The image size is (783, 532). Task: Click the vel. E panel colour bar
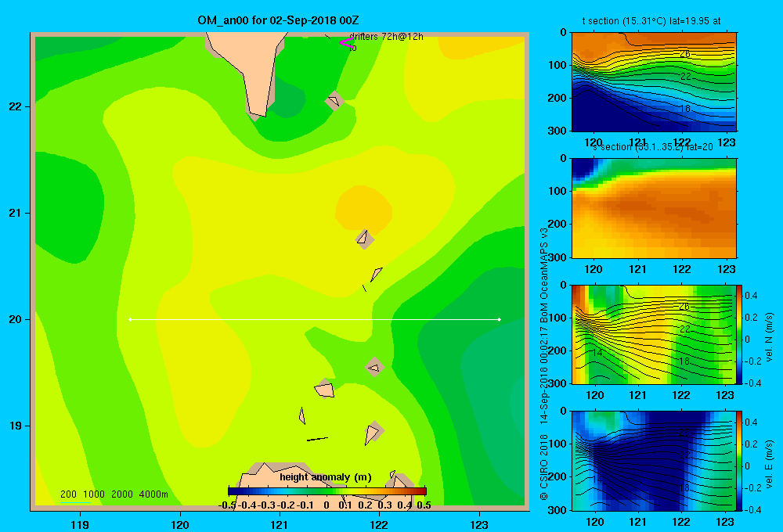(x=739, y=461)
